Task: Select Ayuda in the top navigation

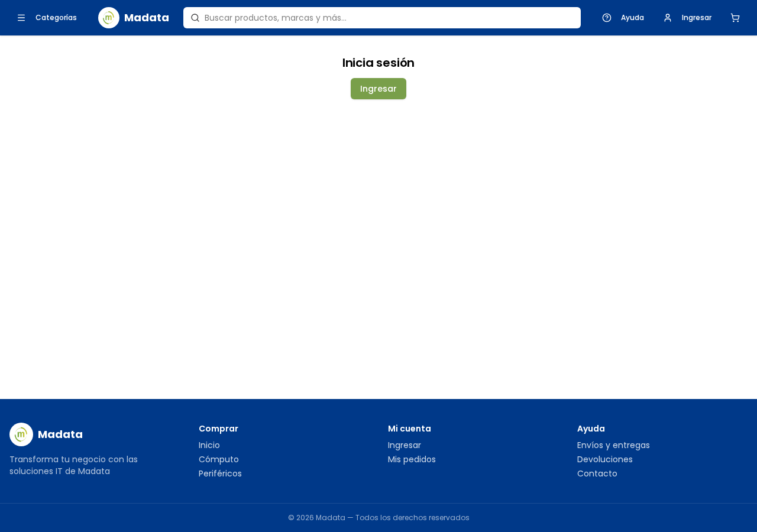Action: click(632, 18)
